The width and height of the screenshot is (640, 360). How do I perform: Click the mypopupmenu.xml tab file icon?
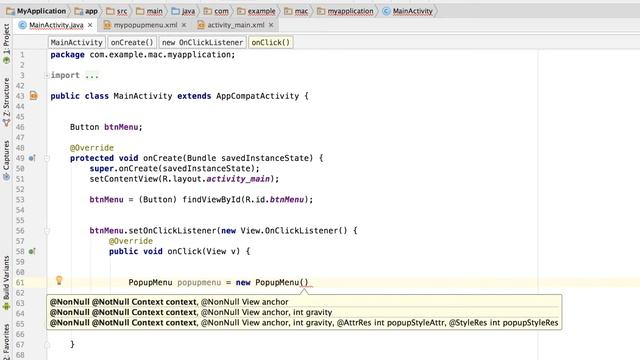(107, 25)
